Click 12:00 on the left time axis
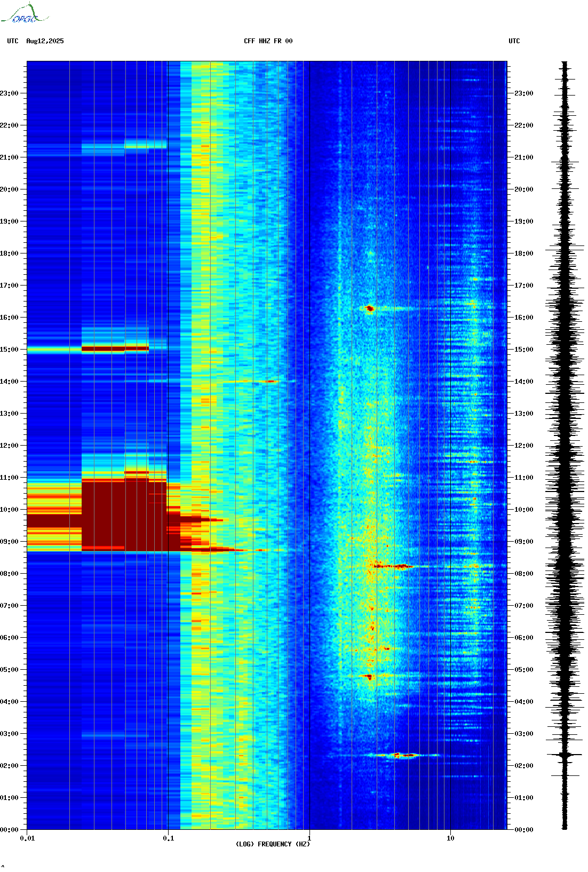The height and width of the screenshot is (872, 588). tap(9, 446)
